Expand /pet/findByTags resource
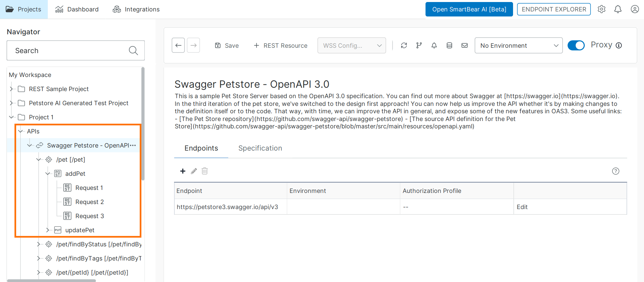Image resolution: width=644 pixels, height=282 pixels. click(38, 258)
